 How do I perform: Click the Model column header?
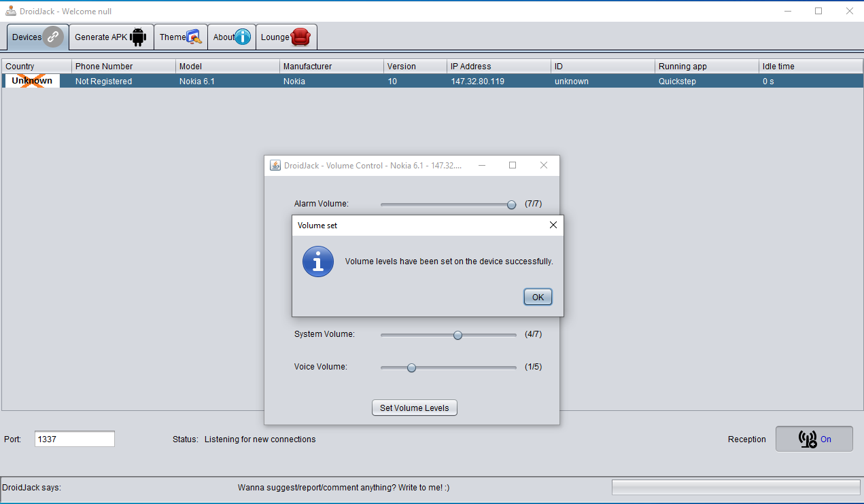(228, 66)
